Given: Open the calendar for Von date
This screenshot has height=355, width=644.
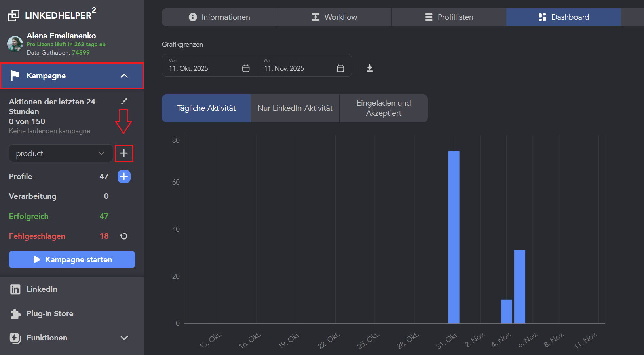Looking at the screenshot, I should (x=246, y=68).
